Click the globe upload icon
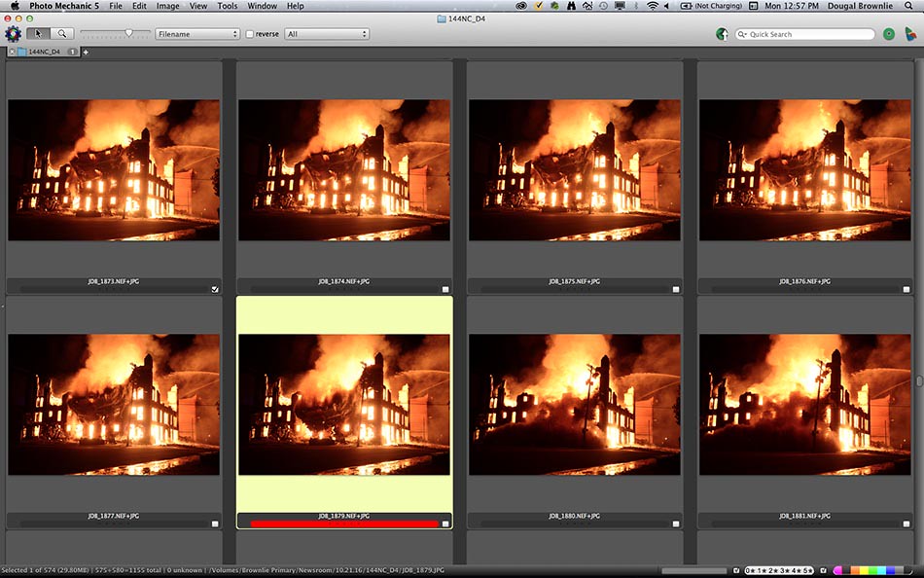This screenshot has height=578, width=924. pyautogui.click(x=722, y=34)
